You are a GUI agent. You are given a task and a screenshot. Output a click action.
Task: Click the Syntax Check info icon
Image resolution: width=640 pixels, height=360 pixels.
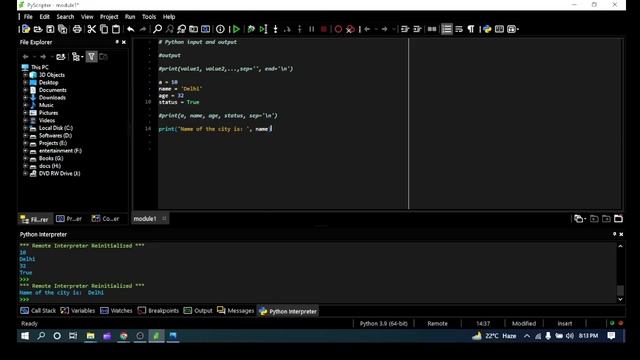220,29
